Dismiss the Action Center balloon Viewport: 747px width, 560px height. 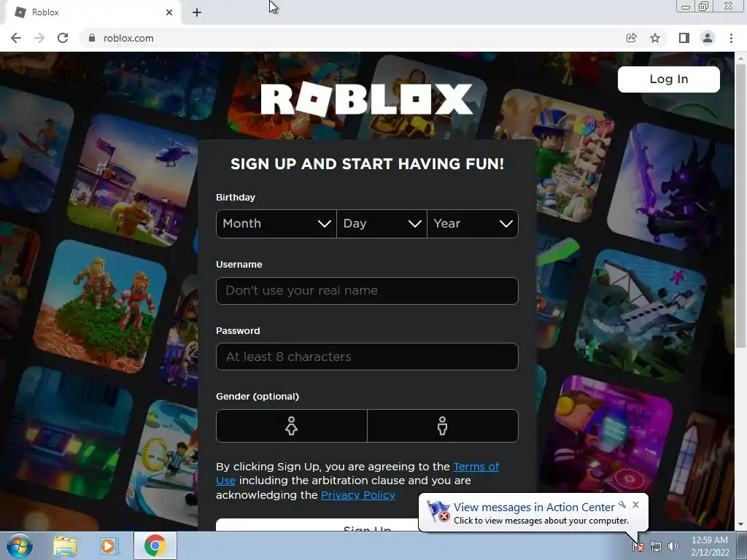click(635, 505)
